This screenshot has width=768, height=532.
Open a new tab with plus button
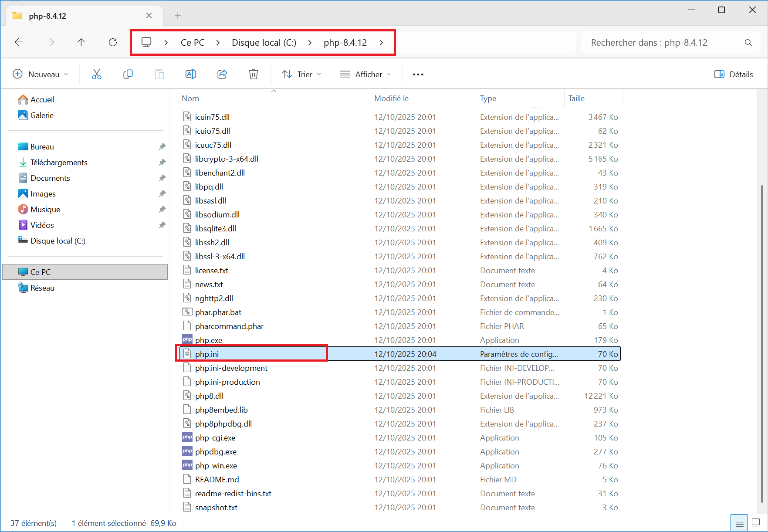(x=178, y=16)
